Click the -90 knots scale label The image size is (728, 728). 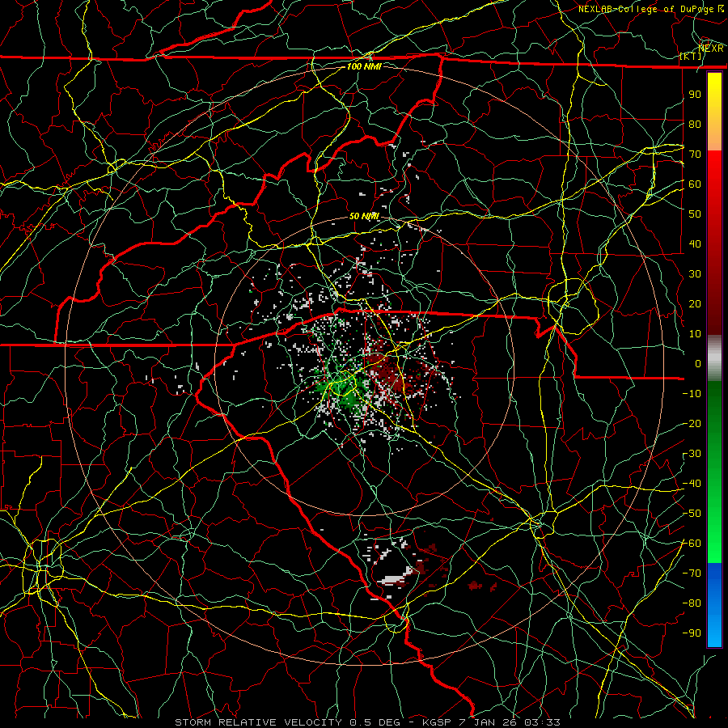pyautogui.click(x=692, y=633)
